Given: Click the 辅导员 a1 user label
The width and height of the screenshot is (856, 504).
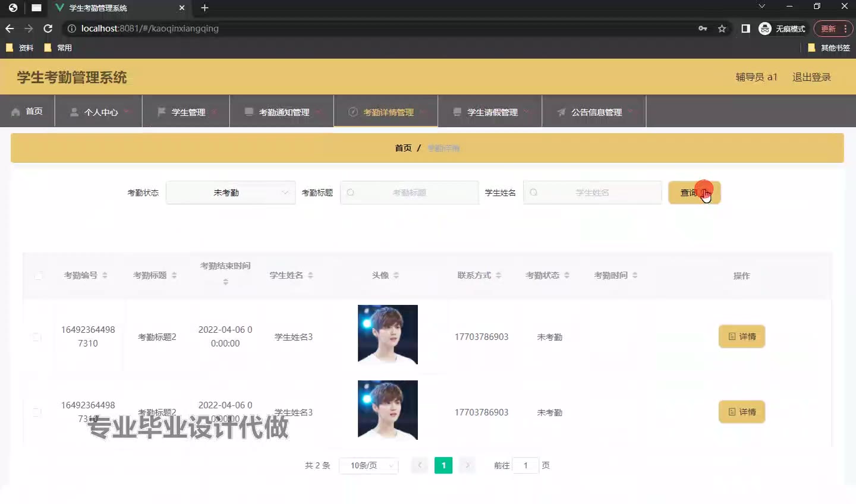Looking at the screenshot, I should point(756,77).
